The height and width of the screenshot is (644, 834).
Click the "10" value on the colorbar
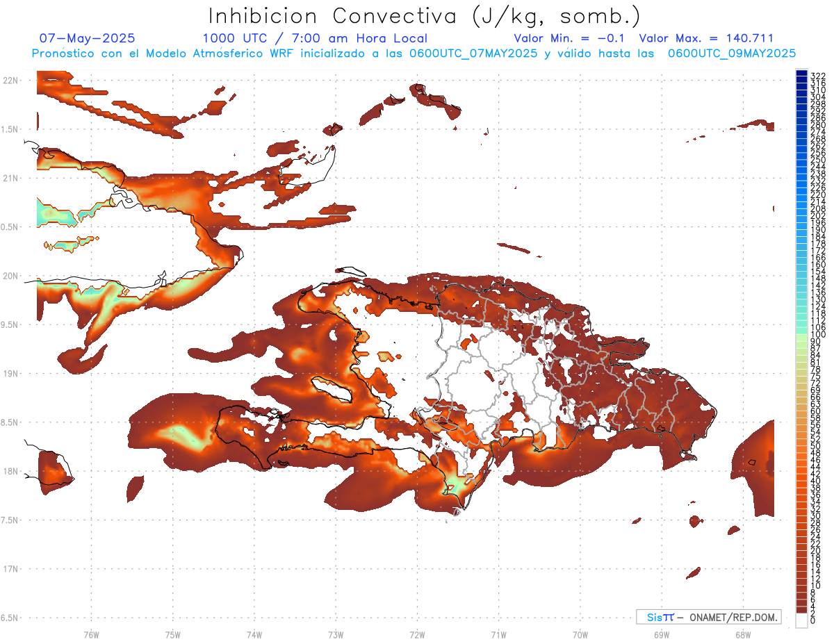pyautogui.click(x=815, y=586)
